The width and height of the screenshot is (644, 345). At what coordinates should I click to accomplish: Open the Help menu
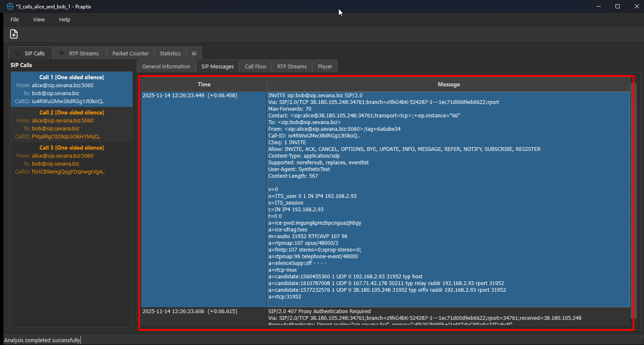pos(65,19)
